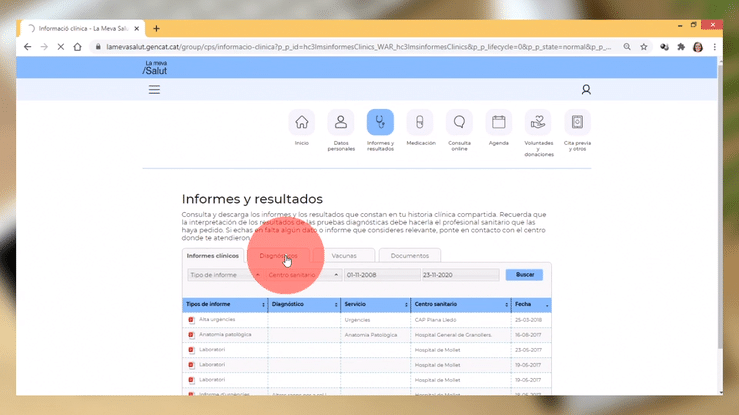
Task: Download the Alta urgències PDF report
Action: pyautogui.click(x=191, y=320)
